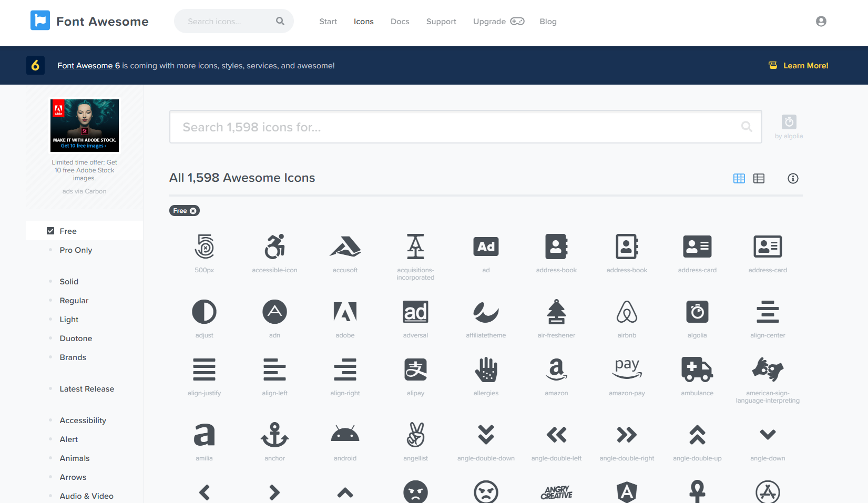Screen dimensions: 868x503
Task: Select the angellist icon
Action: point(415,435)
